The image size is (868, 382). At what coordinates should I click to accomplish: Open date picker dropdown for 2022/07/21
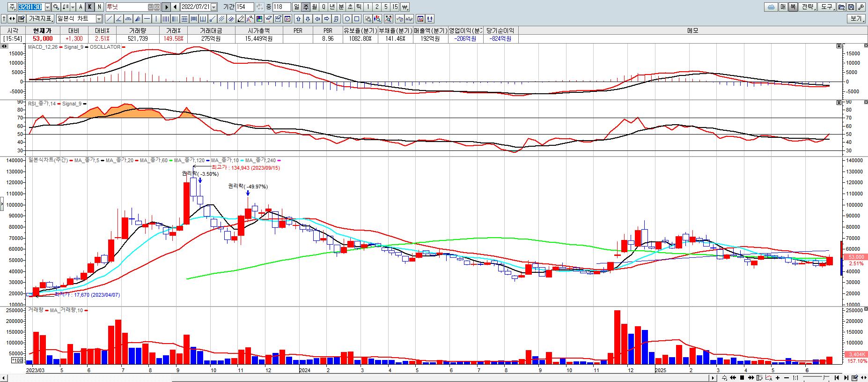click(213, 7)
